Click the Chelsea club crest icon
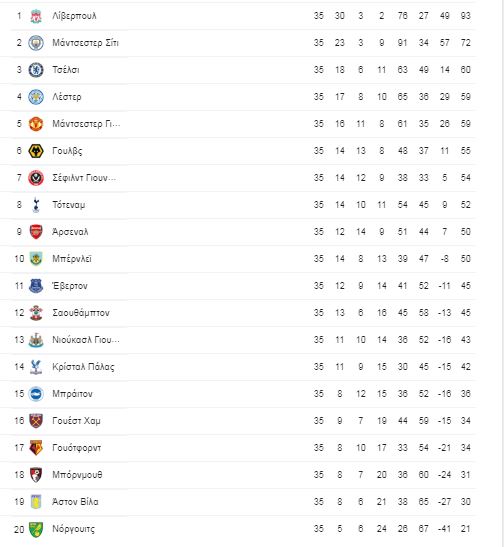 click(36, 70)
